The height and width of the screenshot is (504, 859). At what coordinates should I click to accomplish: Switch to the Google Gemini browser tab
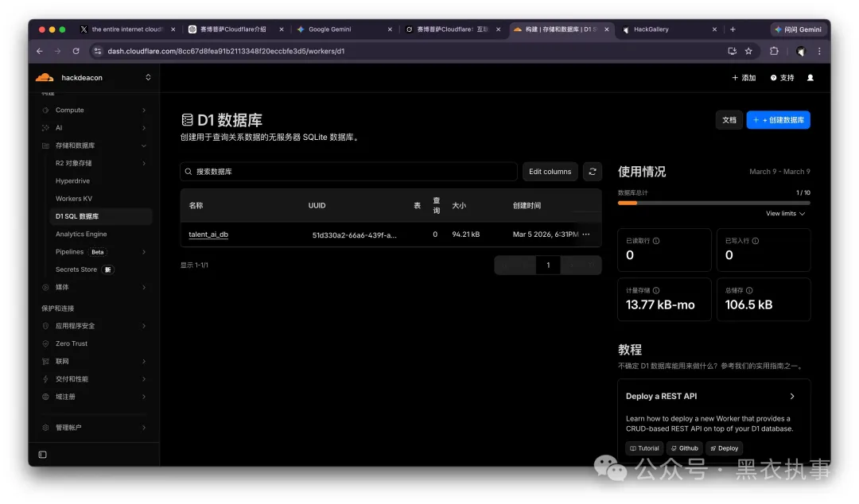click(x=344, y=29)
